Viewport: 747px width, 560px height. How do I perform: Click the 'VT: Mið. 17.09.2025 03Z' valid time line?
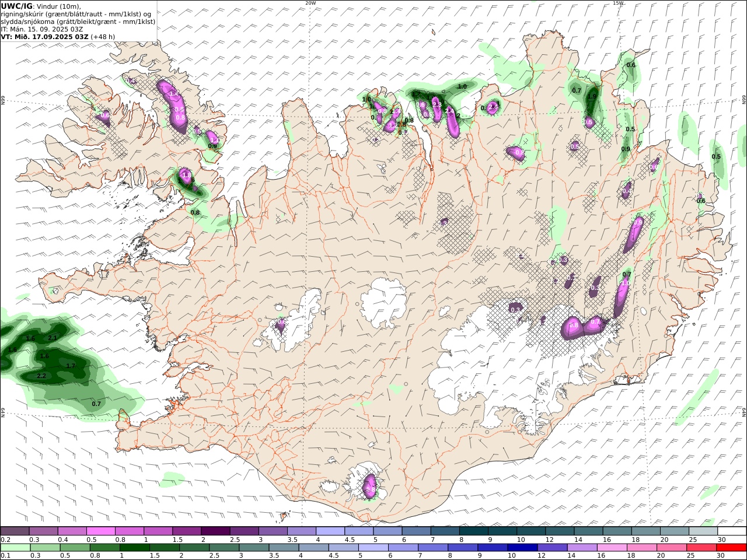pos(45,36)
